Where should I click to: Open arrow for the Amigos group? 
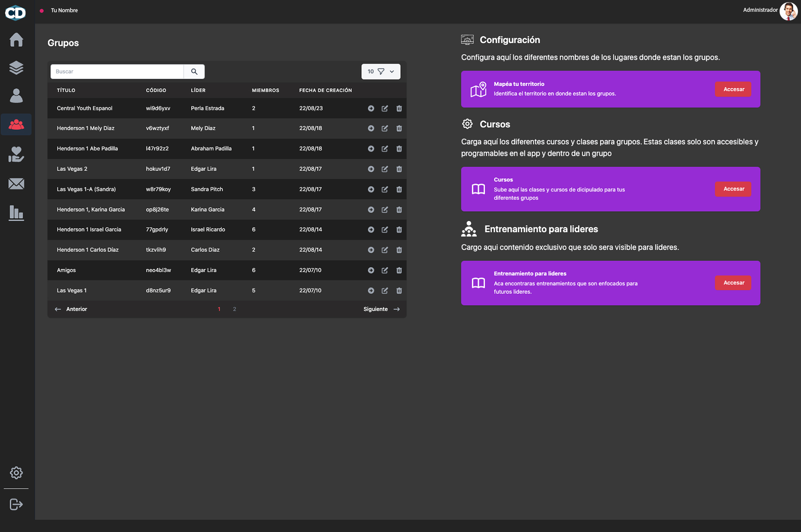[371, 270]
